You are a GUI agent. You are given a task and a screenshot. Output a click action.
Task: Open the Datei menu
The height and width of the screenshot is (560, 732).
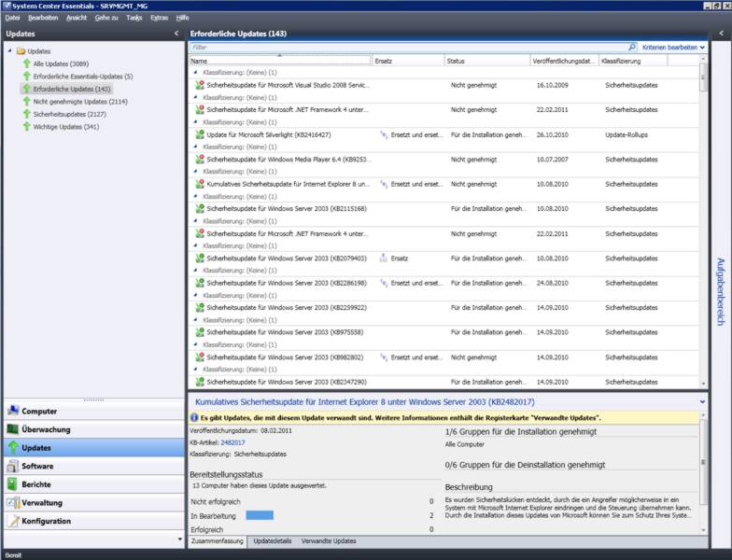click(x=13, y=18)
